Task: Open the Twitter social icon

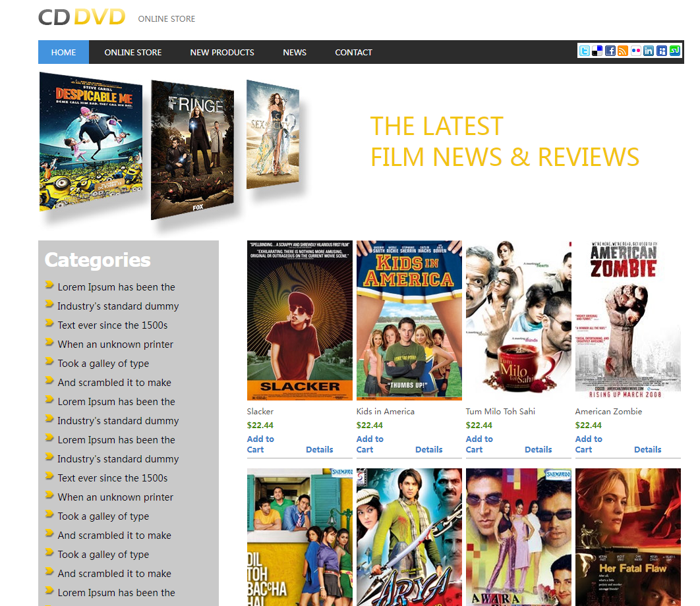Action: (x=584, y=51)
